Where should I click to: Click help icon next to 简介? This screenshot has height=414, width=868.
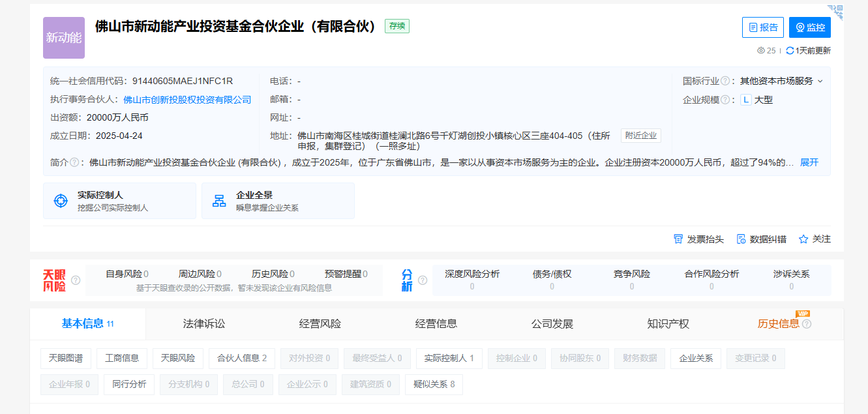(74, 162)
